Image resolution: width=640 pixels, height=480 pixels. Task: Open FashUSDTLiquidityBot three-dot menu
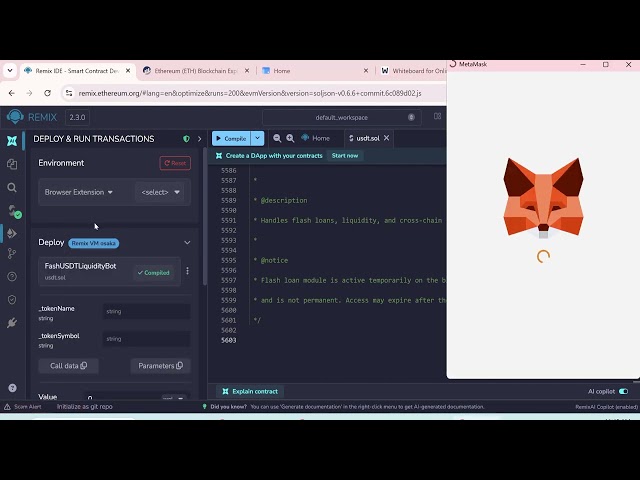pyautogui.click(x=187, y=271)
